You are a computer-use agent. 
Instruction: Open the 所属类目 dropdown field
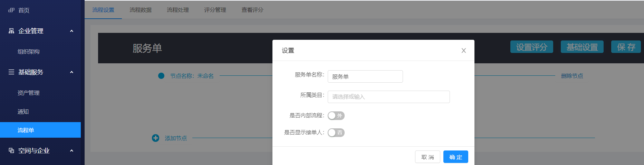[x=388, y=97]
